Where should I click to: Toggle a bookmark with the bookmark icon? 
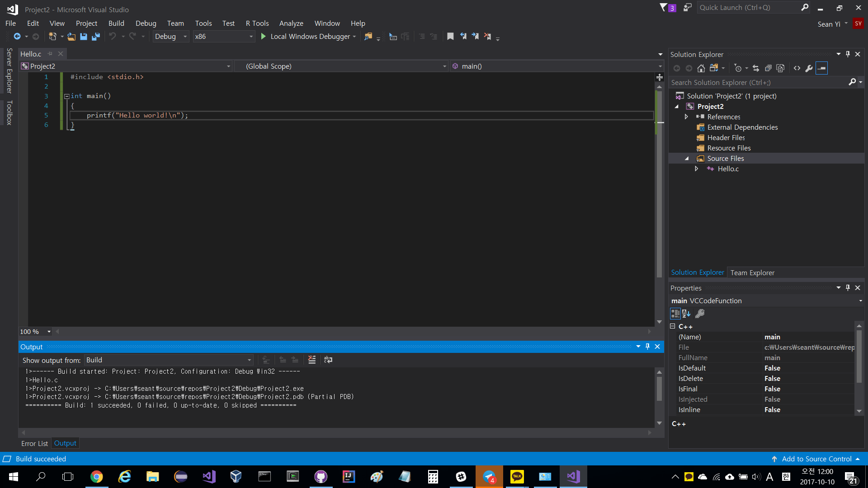coord(450,37)
